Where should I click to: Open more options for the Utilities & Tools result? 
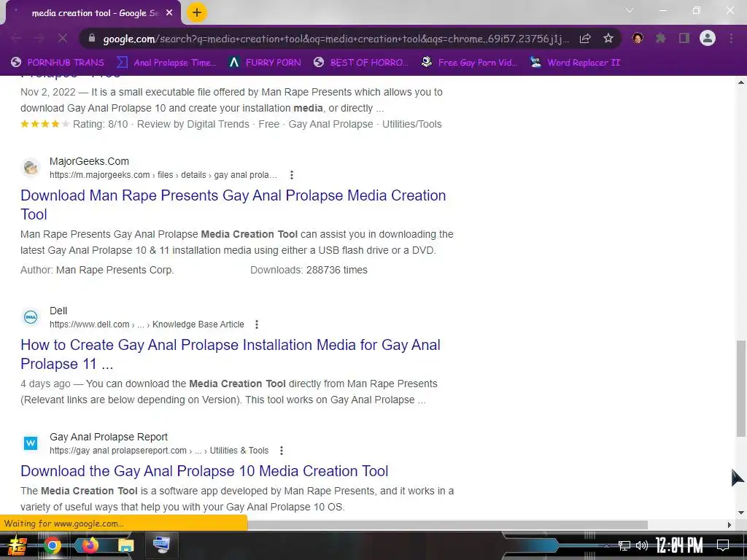click(x=282, y=451)
